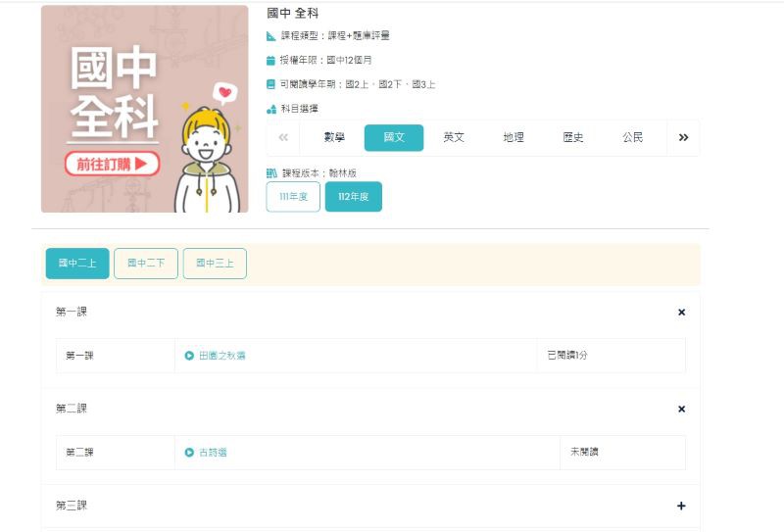The height and width of the screenshot is (532, 784).
Task: Select the 國文 subject tab
Action: 394,138
